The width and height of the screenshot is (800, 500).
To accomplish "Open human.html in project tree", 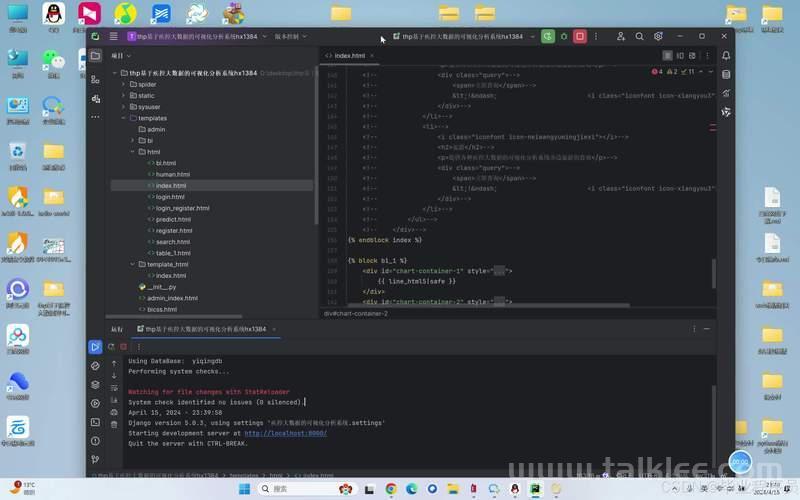I will click(x=172, y=174).
